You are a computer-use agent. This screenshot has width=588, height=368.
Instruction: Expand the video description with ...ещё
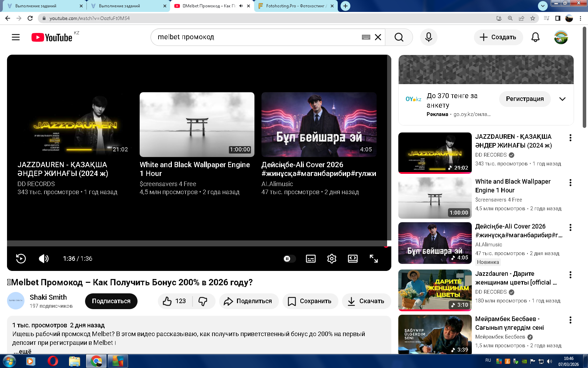tap(22, 351)
